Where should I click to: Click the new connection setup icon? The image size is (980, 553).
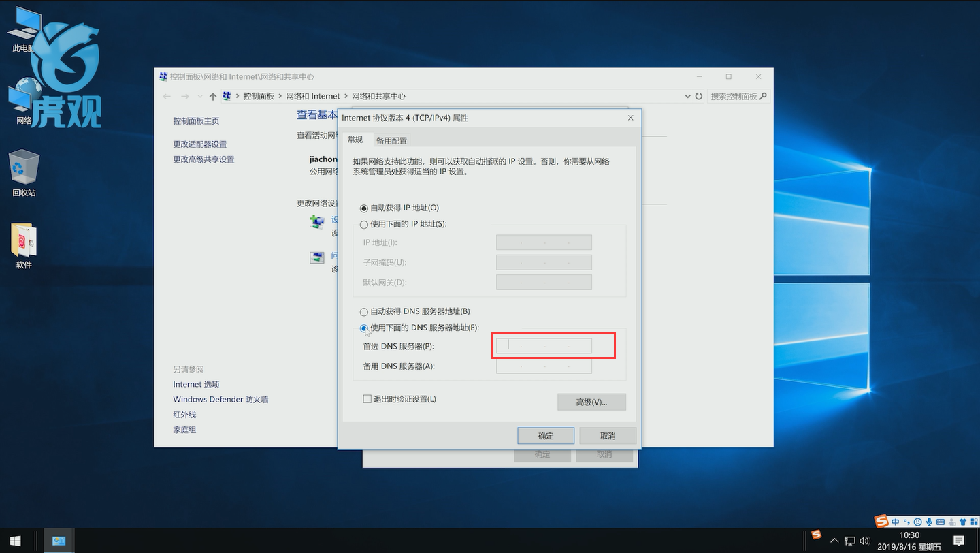point(318,221)
